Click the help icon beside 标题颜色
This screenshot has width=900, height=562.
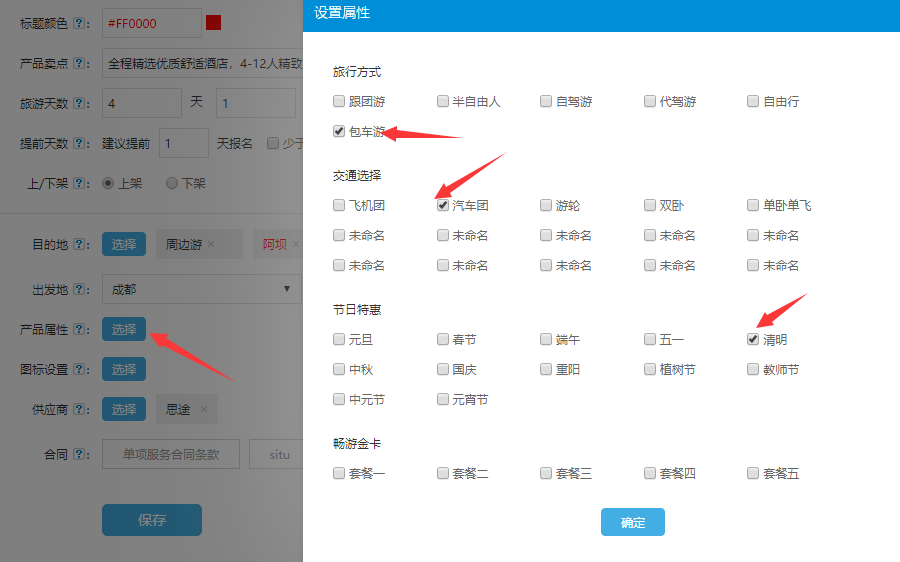[80, 23]
